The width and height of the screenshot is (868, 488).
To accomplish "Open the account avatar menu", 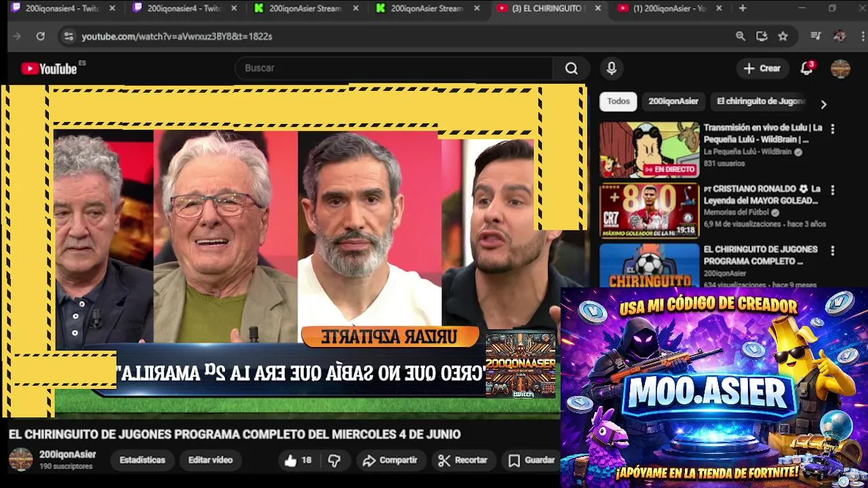I will point(840,68).
